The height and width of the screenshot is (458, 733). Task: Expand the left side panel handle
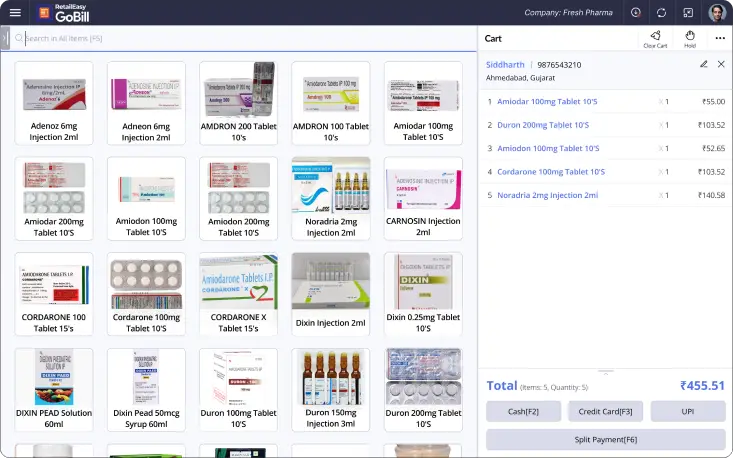click(5, 38)
